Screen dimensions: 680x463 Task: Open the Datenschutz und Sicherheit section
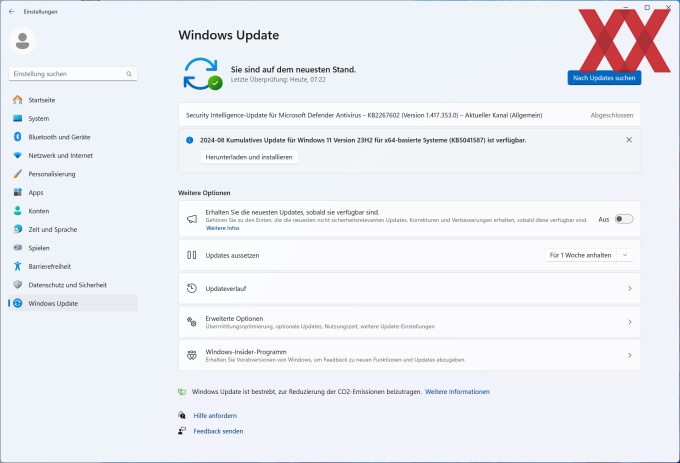(x=73, y=284)
